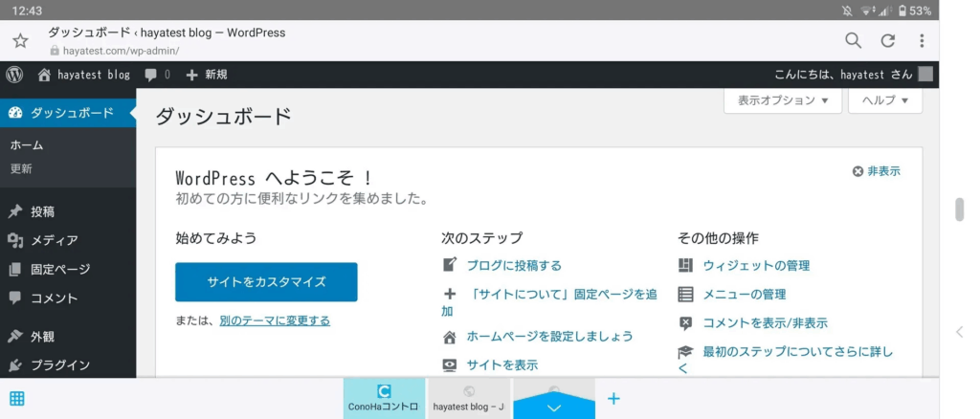Dismiss welcome panel with 非表示
Viewport: 980px width, 419px height.
tap(877, 171)
